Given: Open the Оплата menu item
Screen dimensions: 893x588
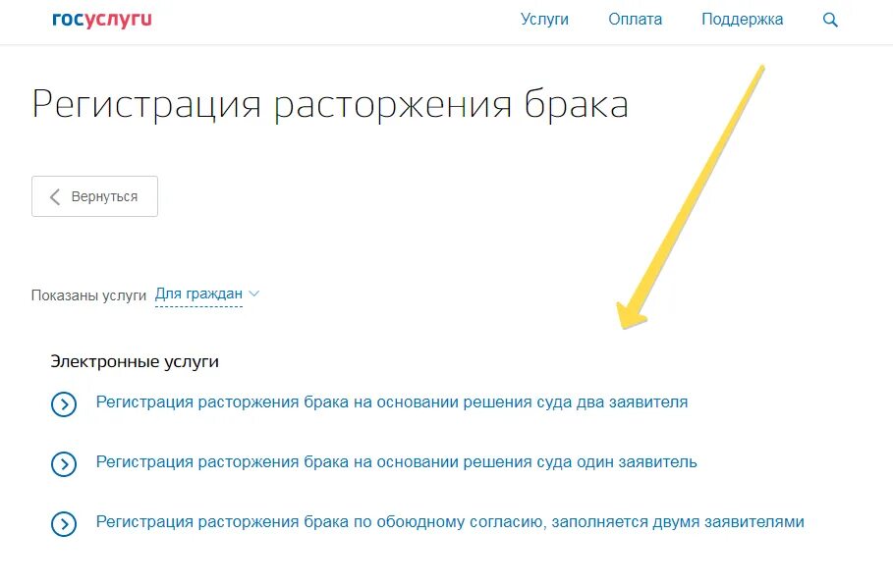Looking at the screenshot, I should click(x=635, y=20).
